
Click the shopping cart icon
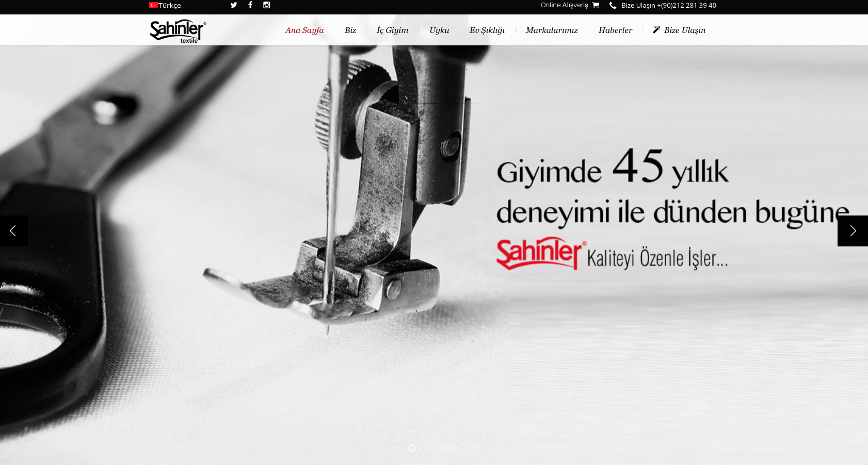[596, 5]
